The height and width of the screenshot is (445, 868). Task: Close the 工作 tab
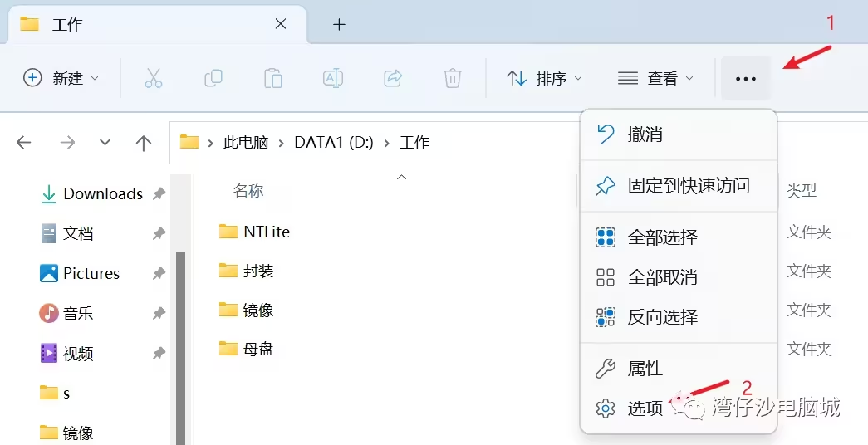281,24
